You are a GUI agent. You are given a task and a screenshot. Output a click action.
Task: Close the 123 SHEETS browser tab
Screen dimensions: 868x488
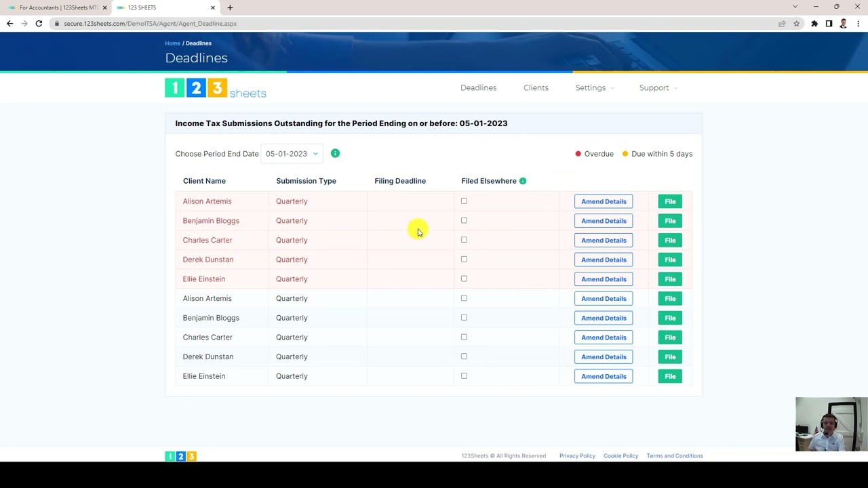213,7
